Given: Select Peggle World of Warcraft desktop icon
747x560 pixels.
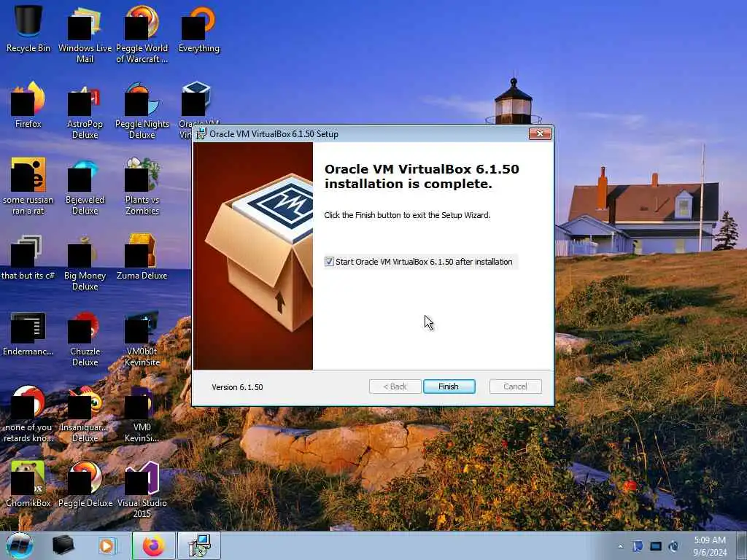Looking at the screenshot, I should click(142, 35).
